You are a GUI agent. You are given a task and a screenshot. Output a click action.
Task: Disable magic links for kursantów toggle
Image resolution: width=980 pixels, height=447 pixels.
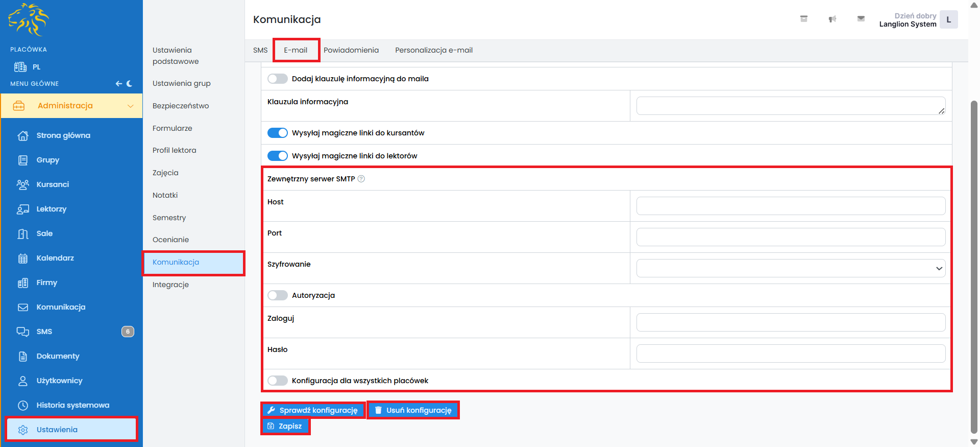point(278,133)
